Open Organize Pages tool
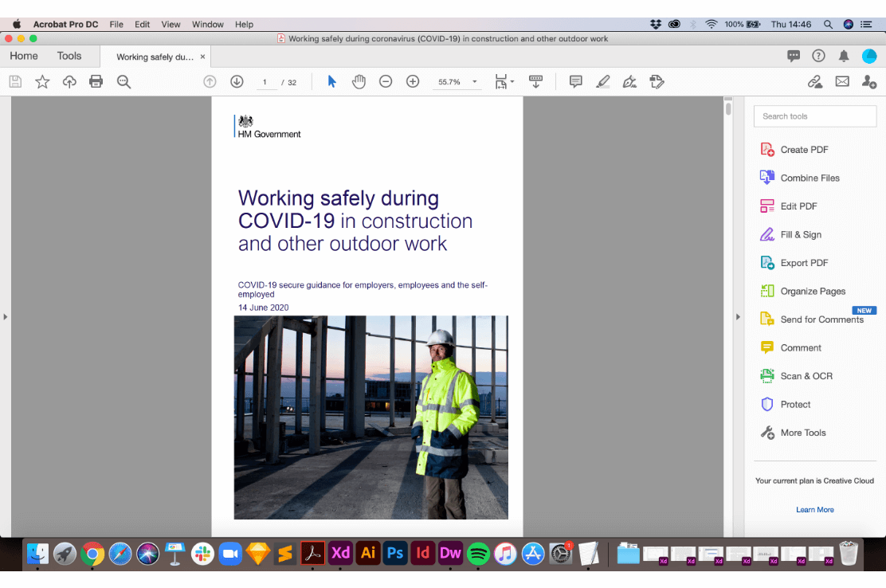 pyautogui.click(x=813, y=292)
